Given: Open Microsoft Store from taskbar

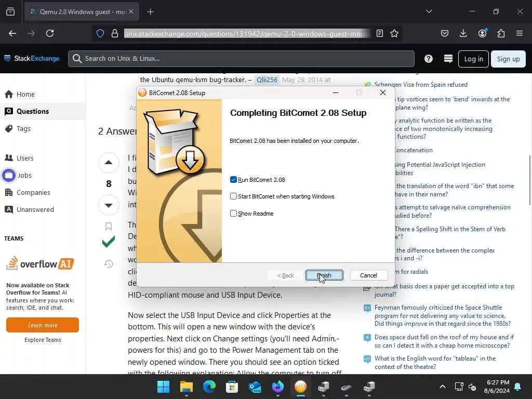Looking at the screenshot, I should [x=232, y=387].
